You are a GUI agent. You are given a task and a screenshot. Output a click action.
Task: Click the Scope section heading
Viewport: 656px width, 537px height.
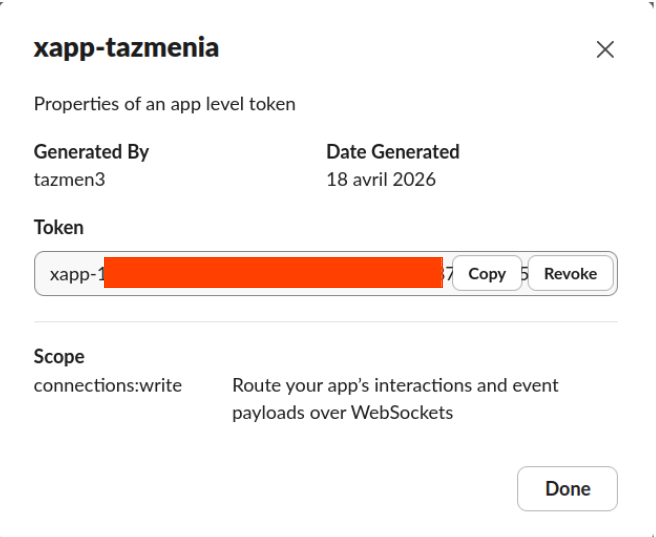coord(59,357)
